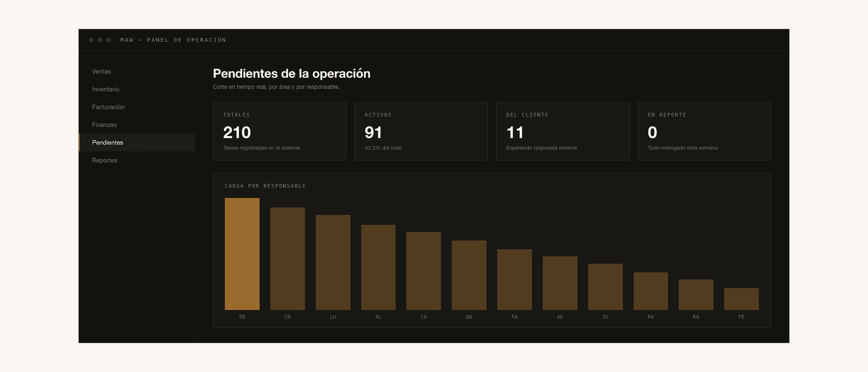Click the first window control dot
The height and width of the screenshot is (372, 868).
[91, 40]
